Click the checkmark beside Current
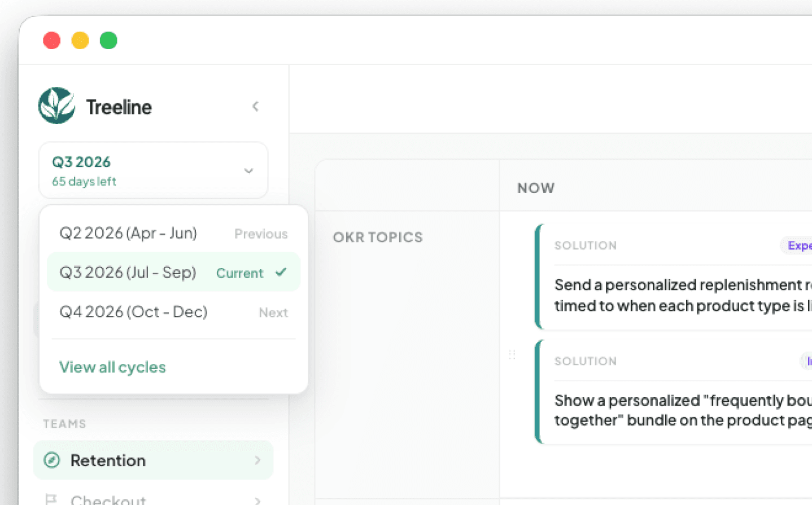812x505 pixels. click(281, 273)
